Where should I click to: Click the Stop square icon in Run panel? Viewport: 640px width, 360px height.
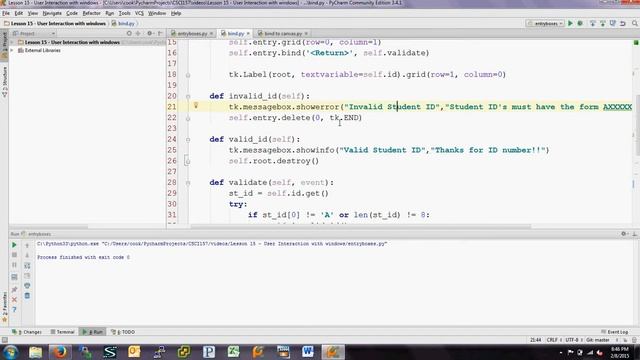14,255
